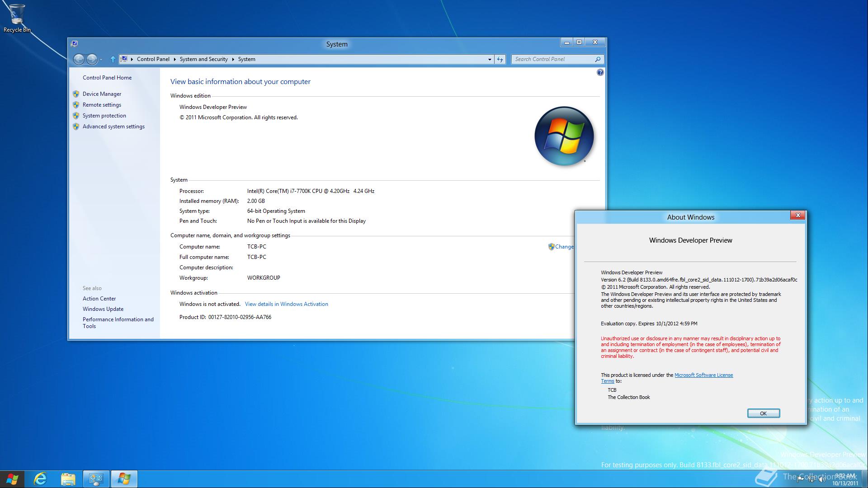Launch Internet Explorer from the taskbar
This screenshot has height=488, width=868.
pyautogui.click(x=40, y=479)
